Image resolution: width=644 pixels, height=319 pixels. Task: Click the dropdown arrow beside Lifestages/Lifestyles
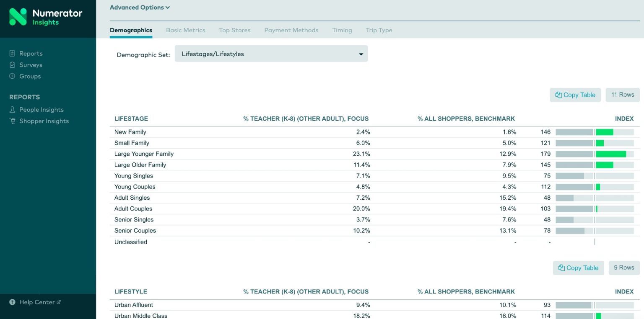click(x=361, y=54)
